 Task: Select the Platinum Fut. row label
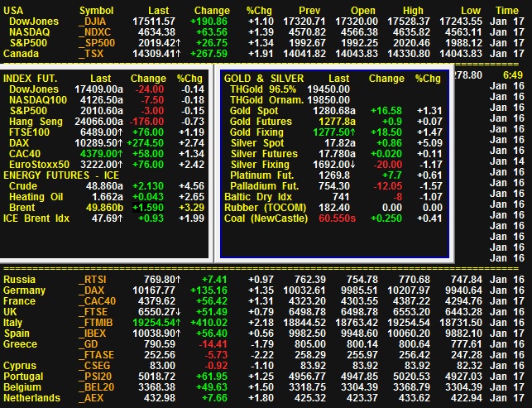coord(261,175)
